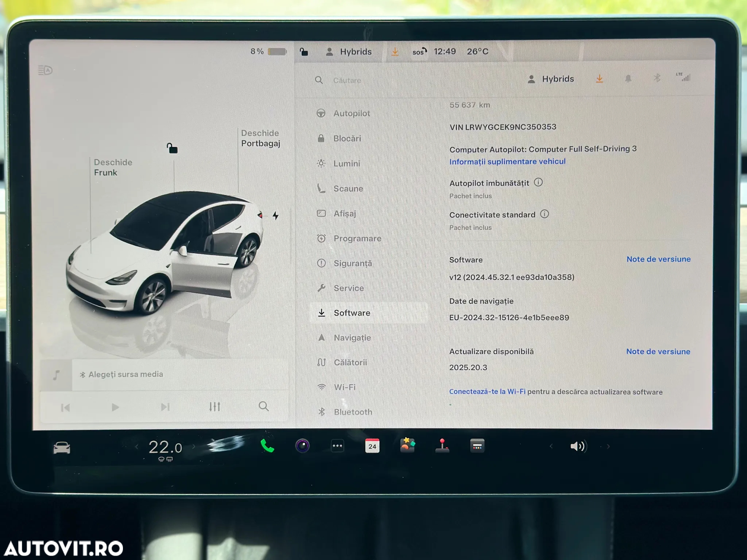
Task: Open the Theater app icon
Action: tap(477, 446)
